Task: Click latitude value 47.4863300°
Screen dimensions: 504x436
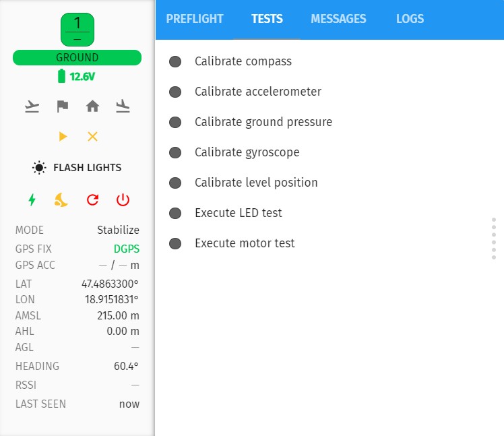Action: coord(110,284)
